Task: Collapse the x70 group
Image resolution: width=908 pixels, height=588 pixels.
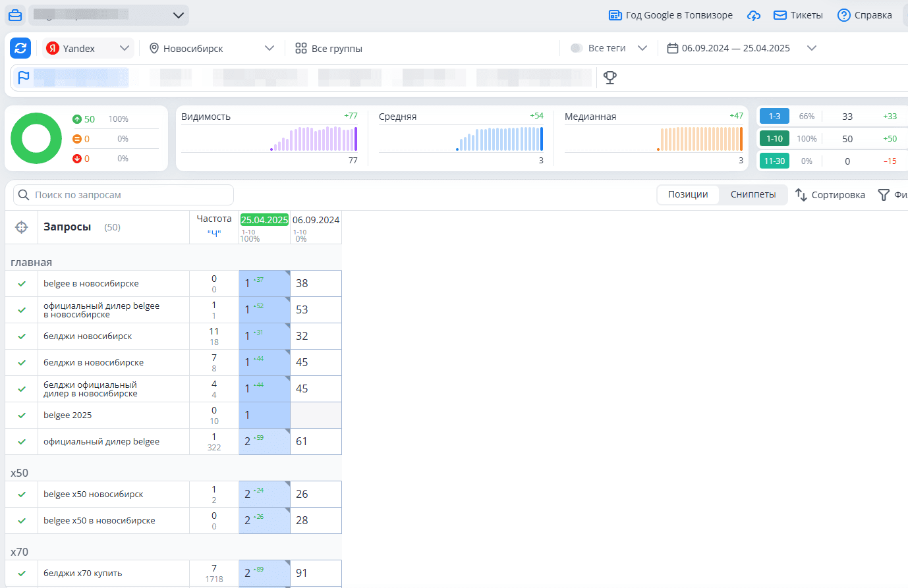Action: point(19,552)
